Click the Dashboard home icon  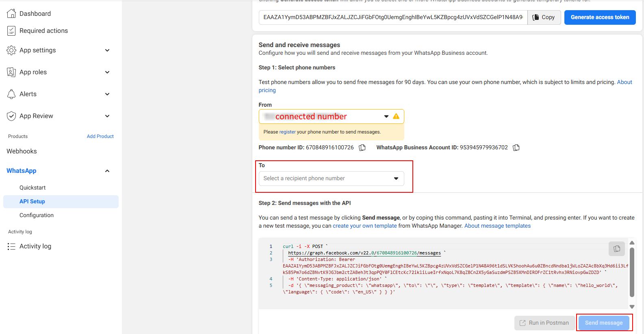pos(11,13)
